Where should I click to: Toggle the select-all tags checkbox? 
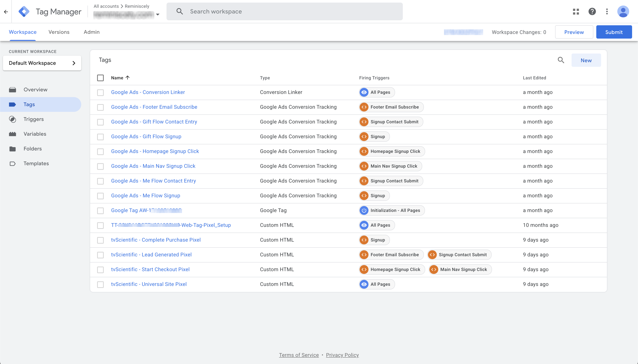[x=100, y=78]
